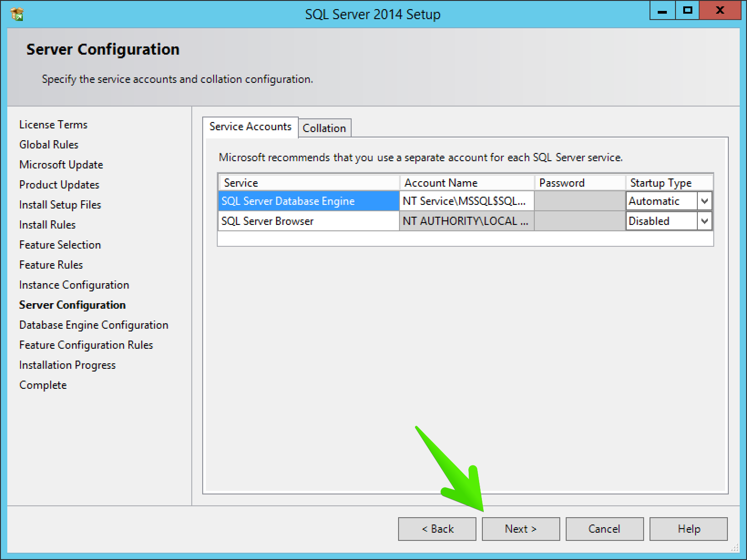Click Feature Selection step
Viewport: 747px width, 560px height.
[x=60, y=244]
